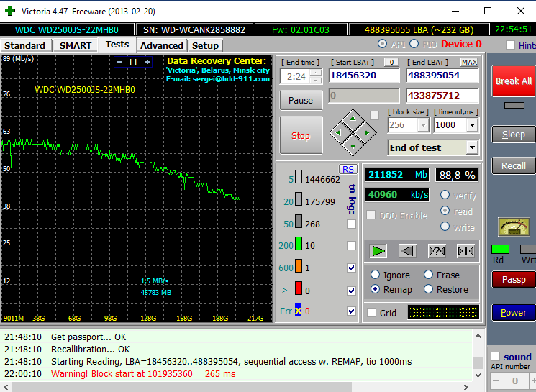Click the green start scan play icon
The height and width of the screenshot is (392, 536).
coord(378,251)
